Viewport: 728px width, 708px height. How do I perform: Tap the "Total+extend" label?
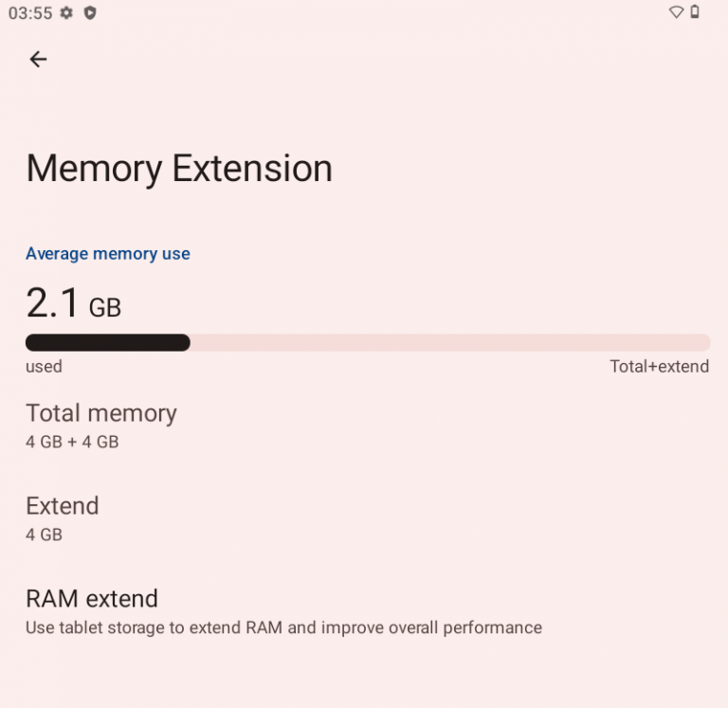pyautogui.click(x=659, y=367)
